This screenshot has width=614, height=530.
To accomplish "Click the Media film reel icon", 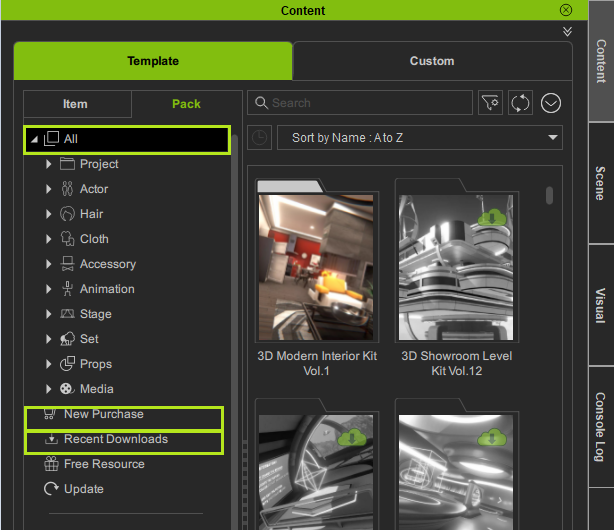I will [67, 389].
